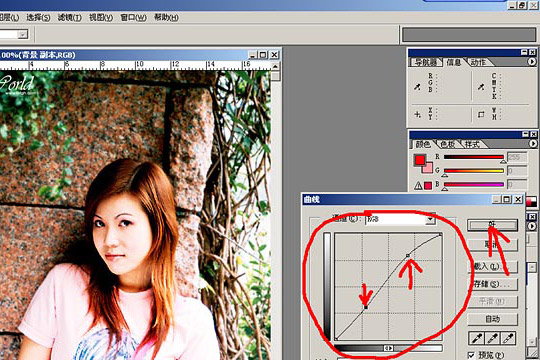Screen dimensions: 540x360
Task: Click the vertical ruler-horizontal ruler number 10 mark
Action: [x=139, y=64]
